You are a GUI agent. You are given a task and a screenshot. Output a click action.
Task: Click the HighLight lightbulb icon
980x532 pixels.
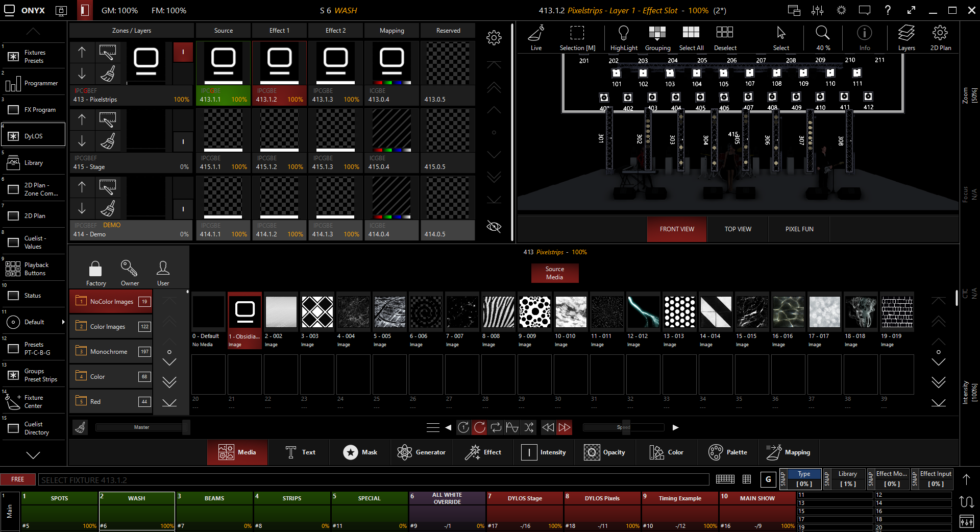click(623, 34)
